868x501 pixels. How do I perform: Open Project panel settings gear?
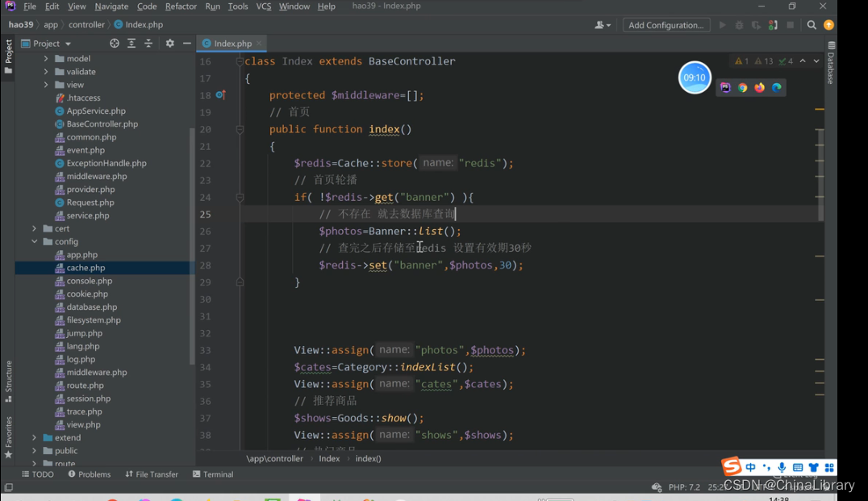170,44
